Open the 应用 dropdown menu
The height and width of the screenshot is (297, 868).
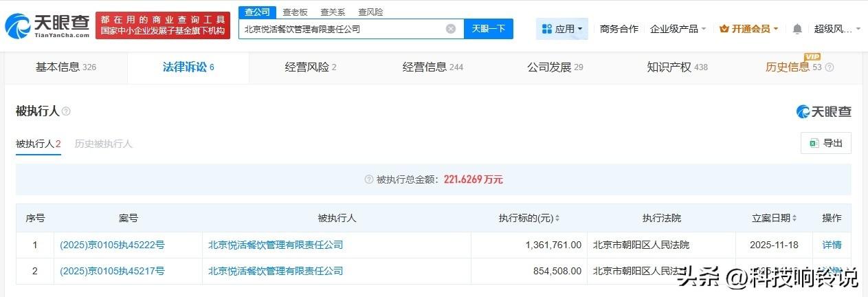point(561,29)
